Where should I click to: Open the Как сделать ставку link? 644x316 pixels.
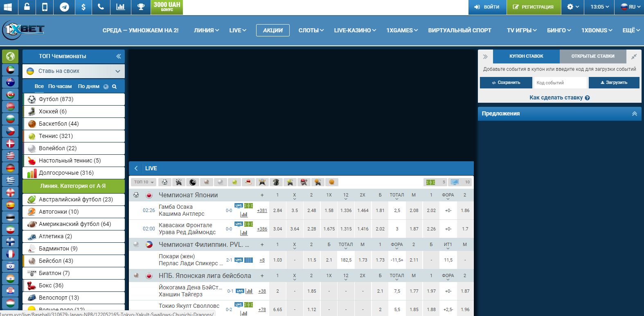tap(556, 98)
